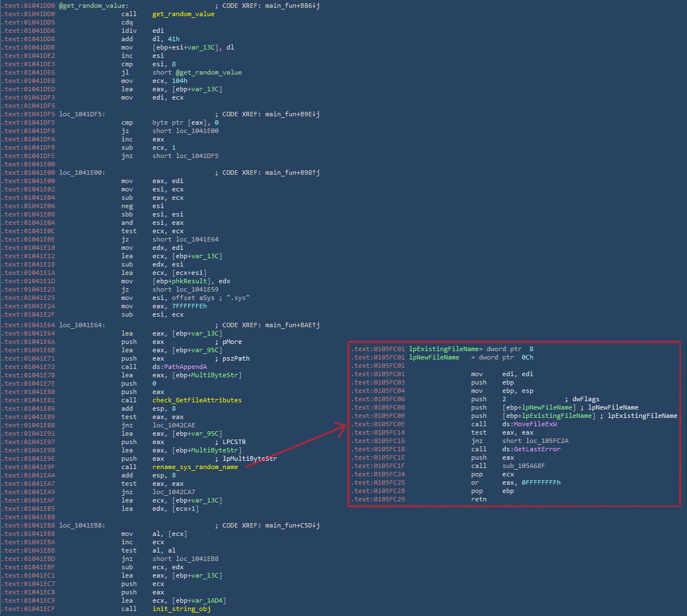Click the call get_random_value operand
This screenshot has height=616, width=687.
click(x=183, y=14)
